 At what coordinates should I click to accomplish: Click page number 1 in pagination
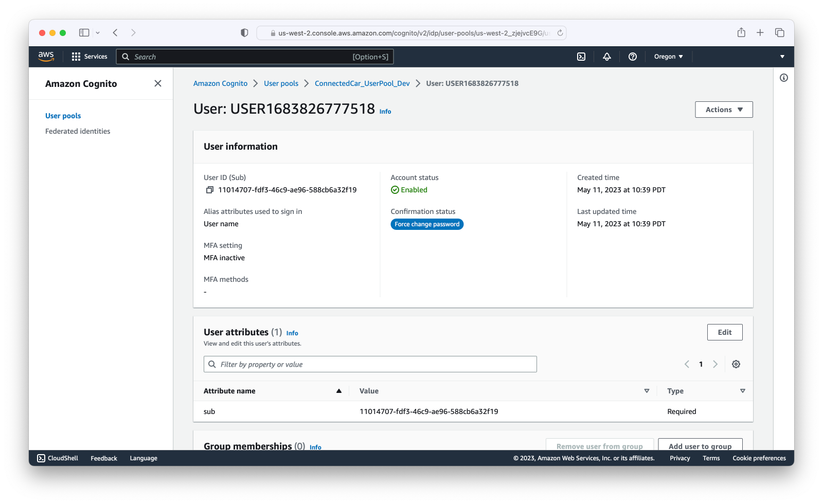pos(701,364)
